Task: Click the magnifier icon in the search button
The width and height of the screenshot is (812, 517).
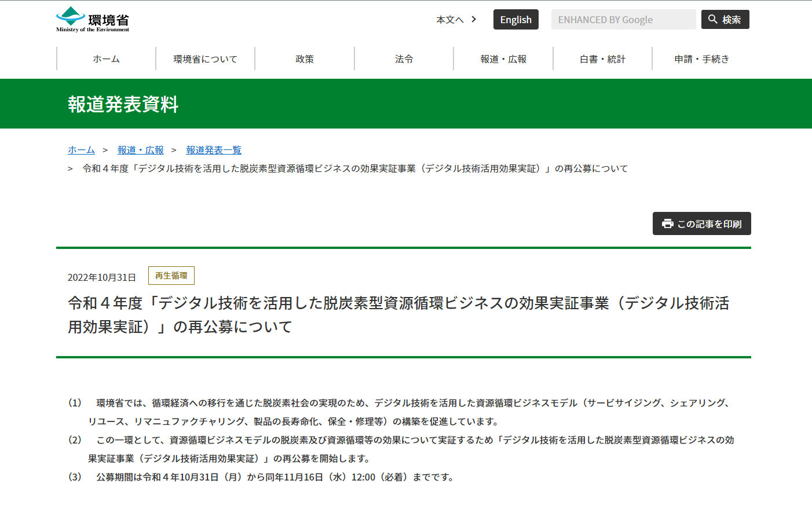Action: pos(713,19)
